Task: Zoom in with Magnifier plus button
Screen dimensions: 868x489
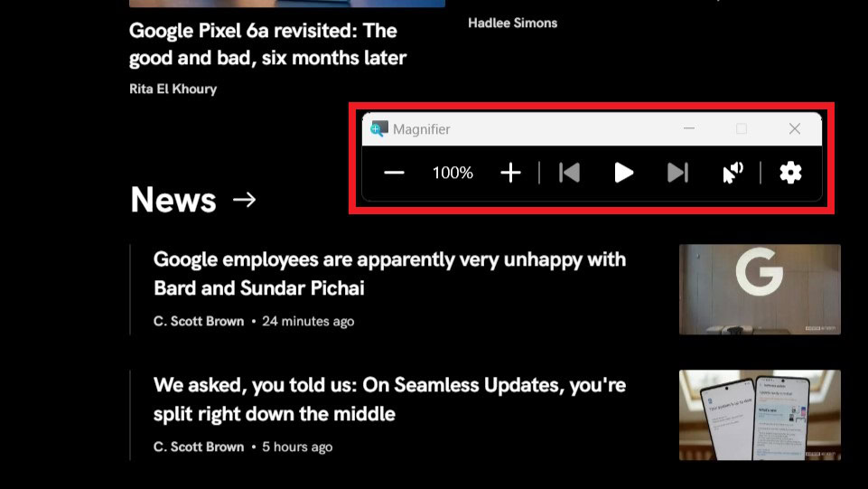Action: (x=510, y=173)
